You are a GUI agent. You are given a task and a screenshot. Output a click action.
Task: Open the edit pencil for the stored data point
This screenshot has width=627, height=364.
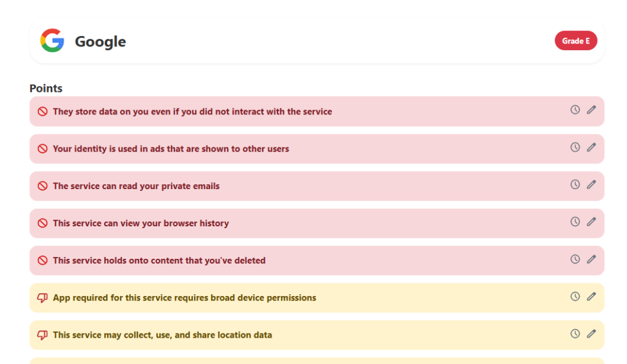pyautogui.click(x=591, y=110)
